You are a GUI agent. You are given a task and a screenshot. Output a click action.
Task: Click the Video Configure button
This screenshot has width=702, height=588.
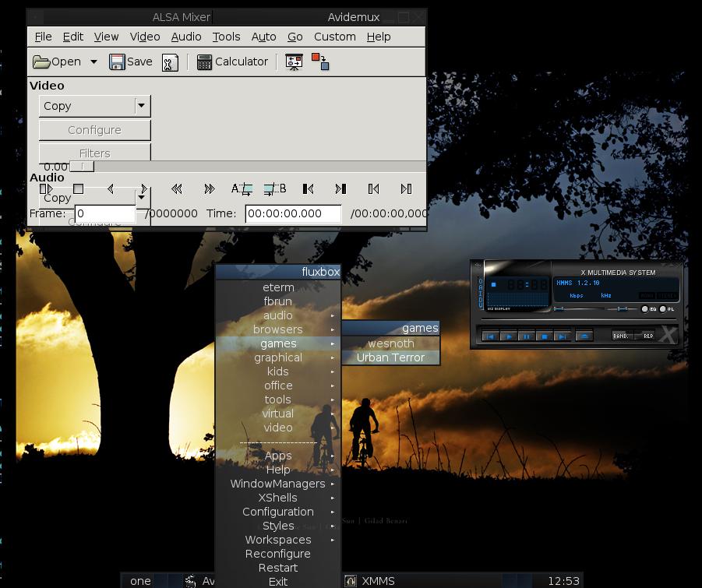tap(94, 130)
